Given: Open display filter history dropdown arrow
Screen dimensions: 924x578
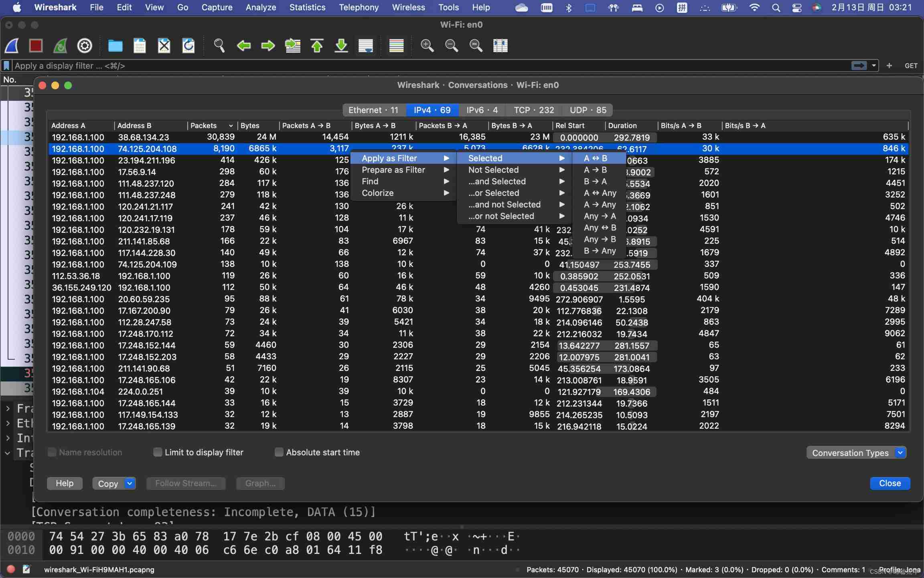Looking at the screenshot, I should 873,65.
